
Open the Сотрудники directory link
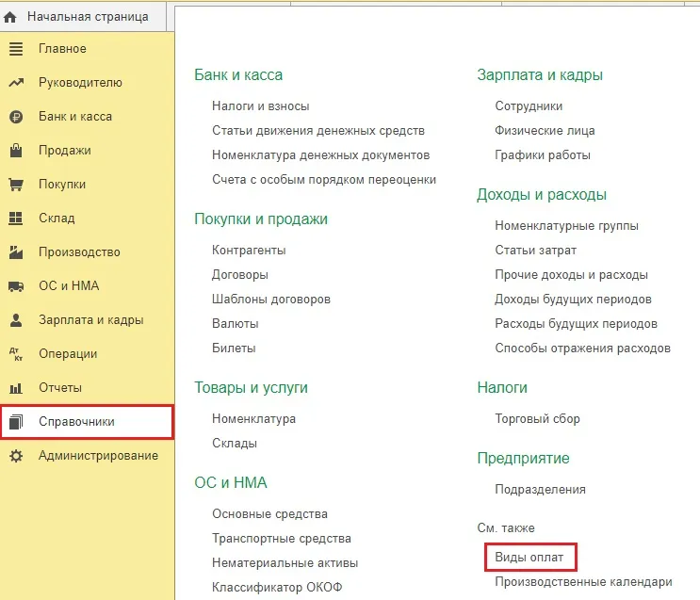pos(529,106)
